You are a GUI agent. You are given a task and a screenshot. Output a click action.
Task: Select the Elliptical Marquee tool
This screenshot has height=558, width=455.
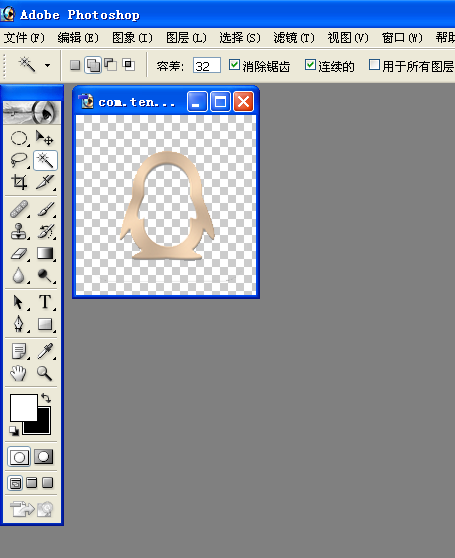(18, 138)
